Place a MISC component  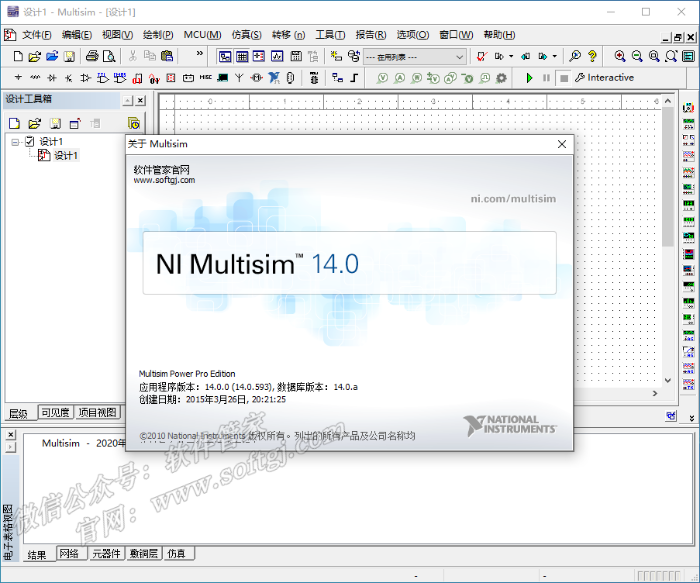tap(205, 78)
